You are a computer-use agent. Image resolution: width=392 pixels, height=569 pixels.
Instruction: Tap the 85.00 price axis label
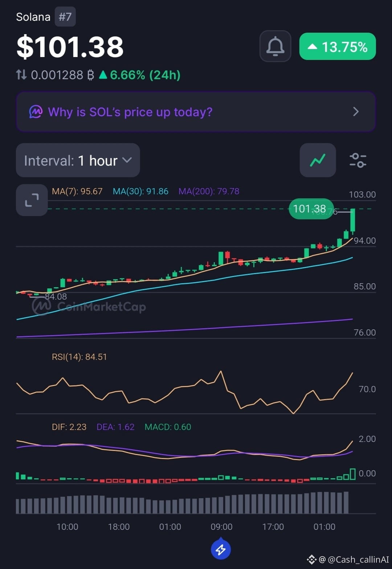click(365, 286)
